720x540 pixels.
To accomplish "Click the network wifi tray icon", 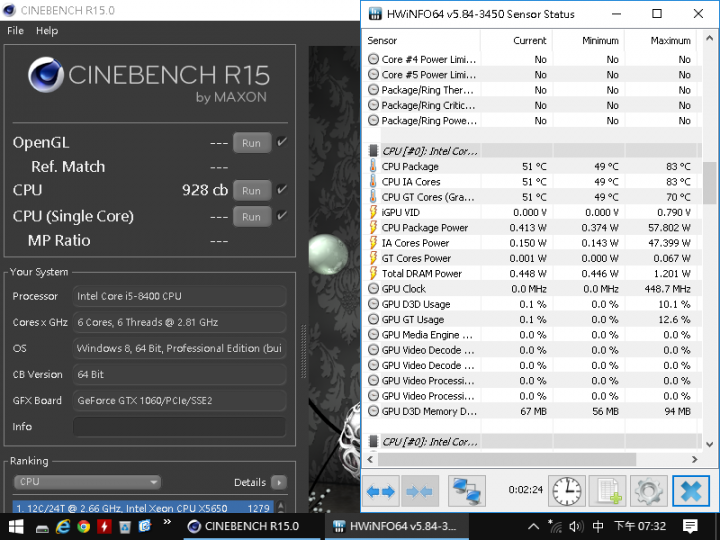I will coord(555,526).
